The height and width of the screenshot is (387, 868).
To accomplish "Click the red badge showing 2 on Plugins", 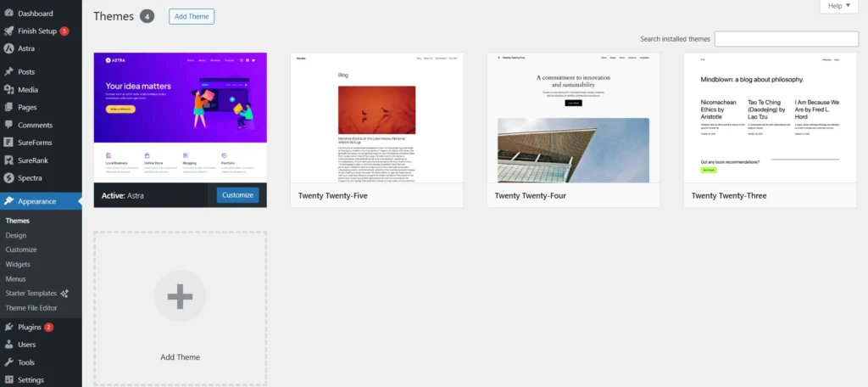I will click(x=48, y=327).
